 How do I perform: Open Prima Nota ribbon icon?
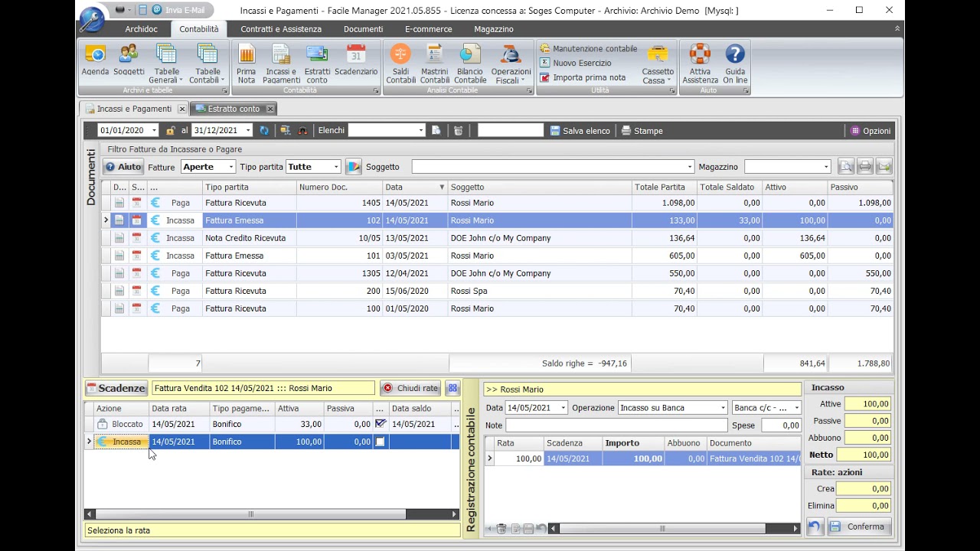[x=247, y=64]
